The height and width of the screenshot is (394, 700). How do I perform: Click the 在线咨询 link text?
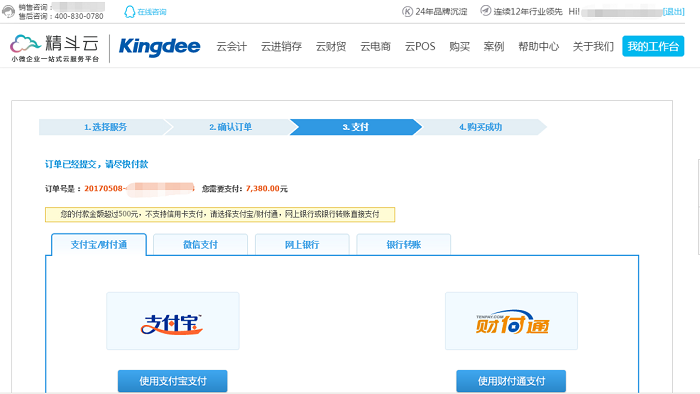152,12
